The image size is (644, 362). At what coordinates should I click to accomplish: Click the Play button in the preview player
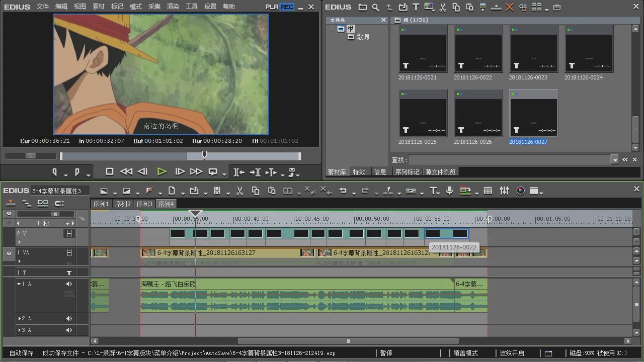pos(162,171)
